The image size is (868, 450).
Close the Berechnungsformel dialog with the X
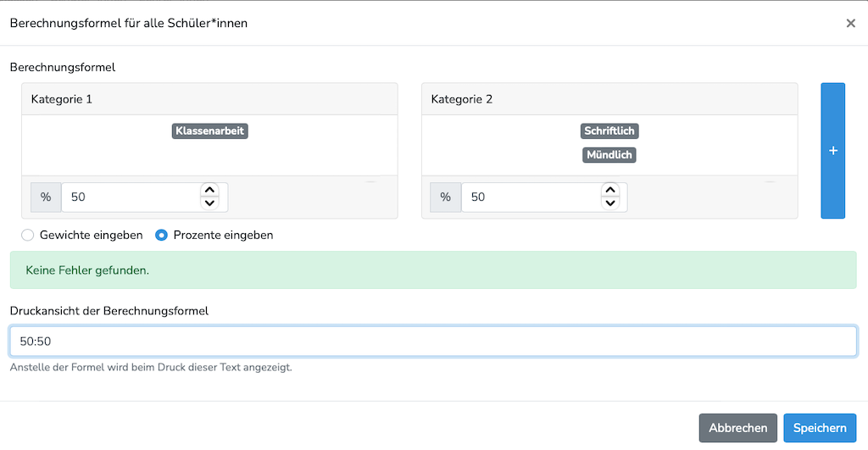coord(851,23)
